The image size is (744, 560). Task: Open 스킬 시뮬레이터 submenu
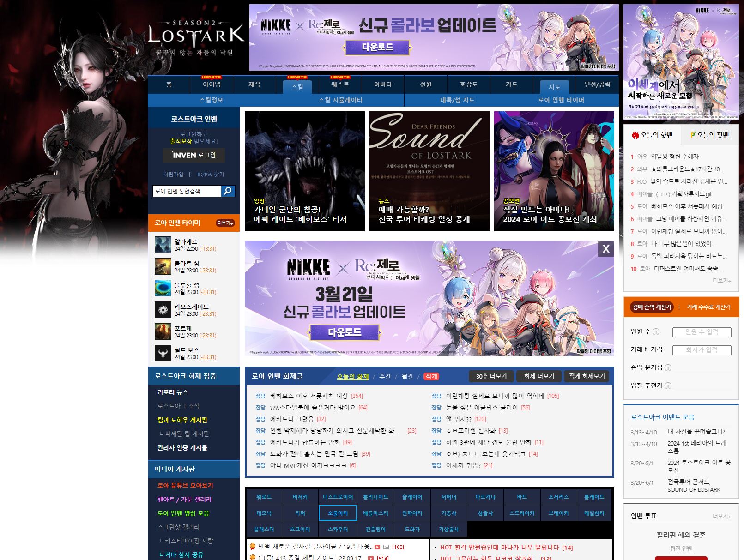[340, 100]
